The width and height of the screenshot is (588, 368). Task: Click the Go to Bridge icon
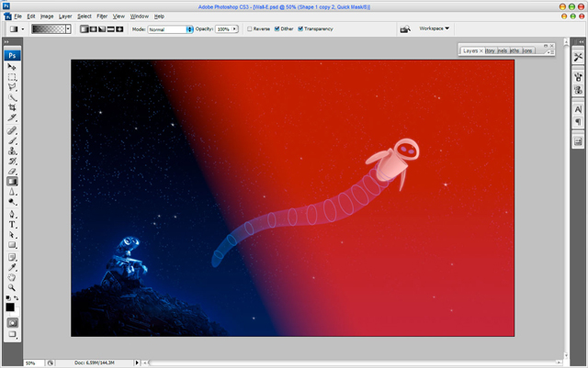click(405, 28)
